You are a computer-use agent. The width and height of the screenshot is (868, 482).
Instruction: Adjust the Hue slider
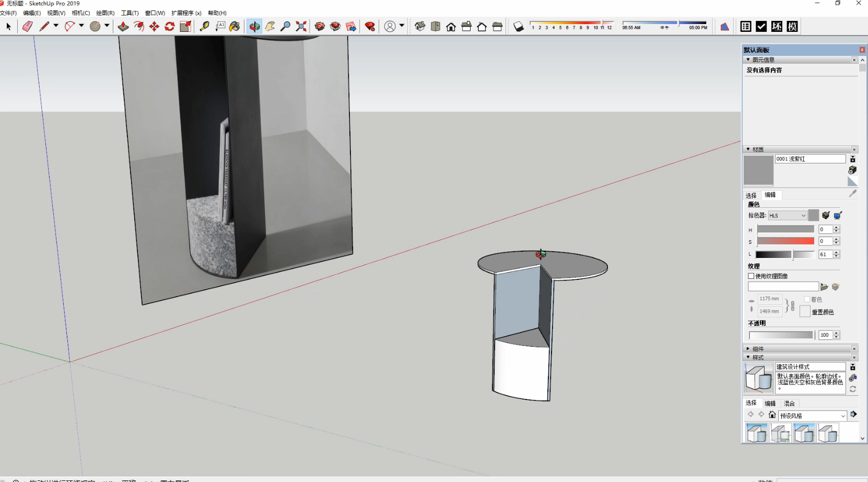[x=785, y=229]
